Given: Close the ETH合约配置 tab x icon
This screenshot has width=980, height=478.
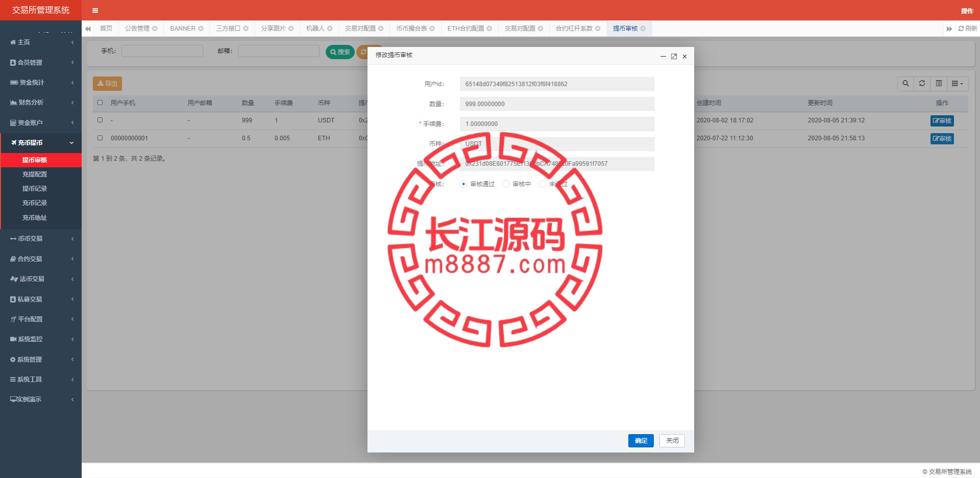Looking at the screenshot, I should [x=489, y=29].
